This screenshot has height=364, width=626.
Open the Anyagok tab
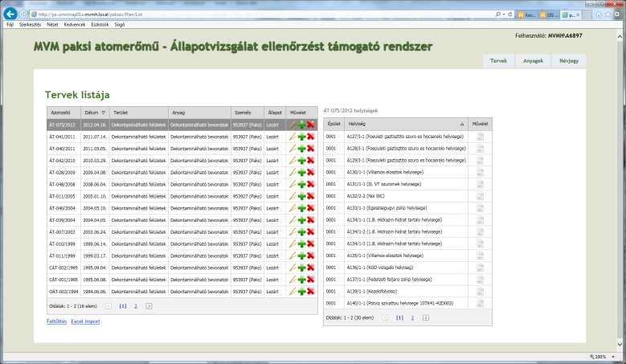533,61
